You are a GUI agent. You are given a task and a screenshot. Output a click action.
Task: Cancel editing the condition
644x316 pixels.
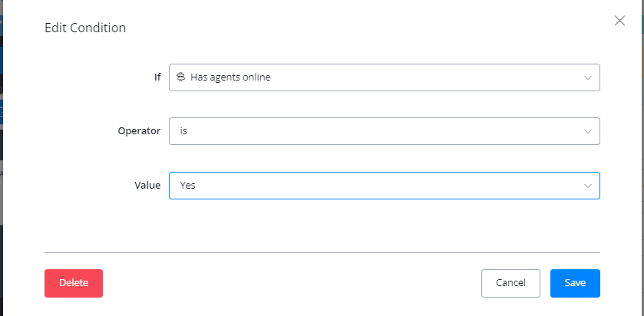click(x=510, y=283)
